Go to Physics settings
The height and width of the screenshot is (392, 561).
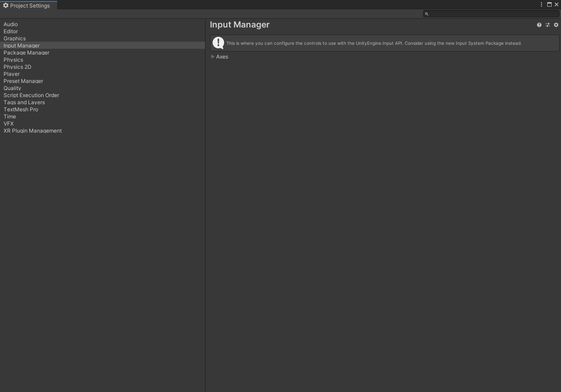(103, 60)
